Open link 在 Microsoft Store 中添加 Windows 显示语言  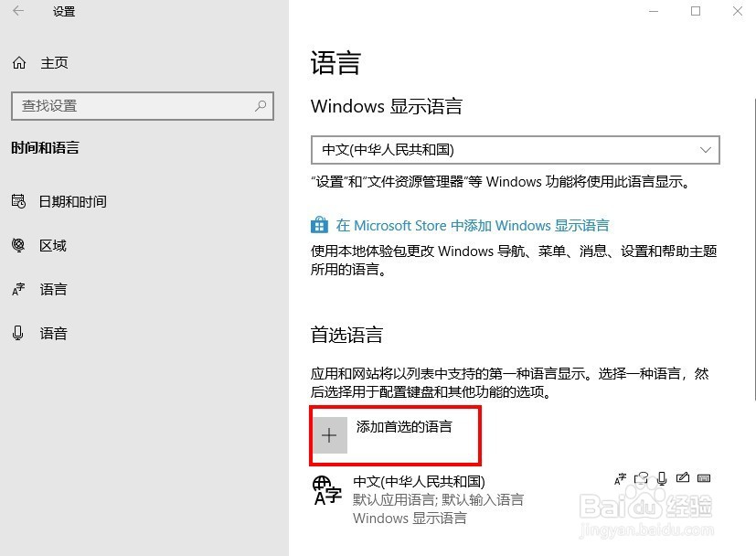tap(473, 225)
